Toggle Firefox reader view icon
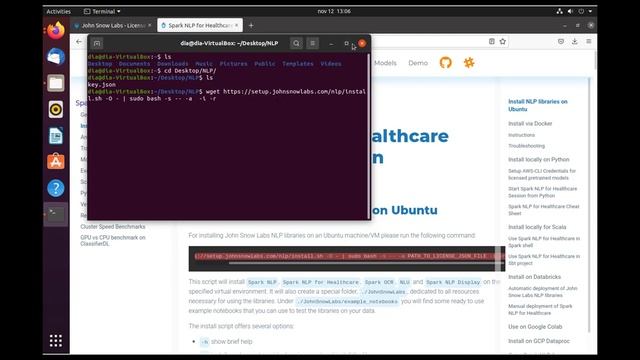Image resolution: width=640 pixels, height=360 pixels. click(x=492, y=41)
